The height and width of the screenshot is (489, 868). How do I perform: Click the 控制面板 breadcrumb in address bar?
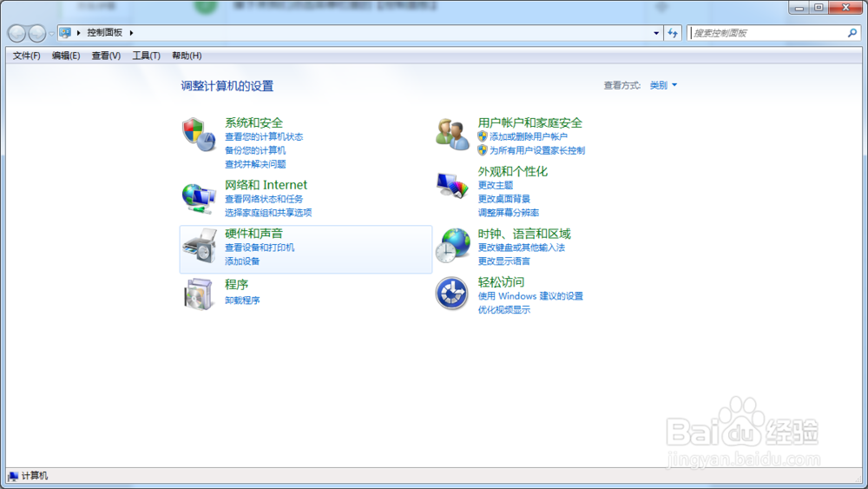(105, 33)
